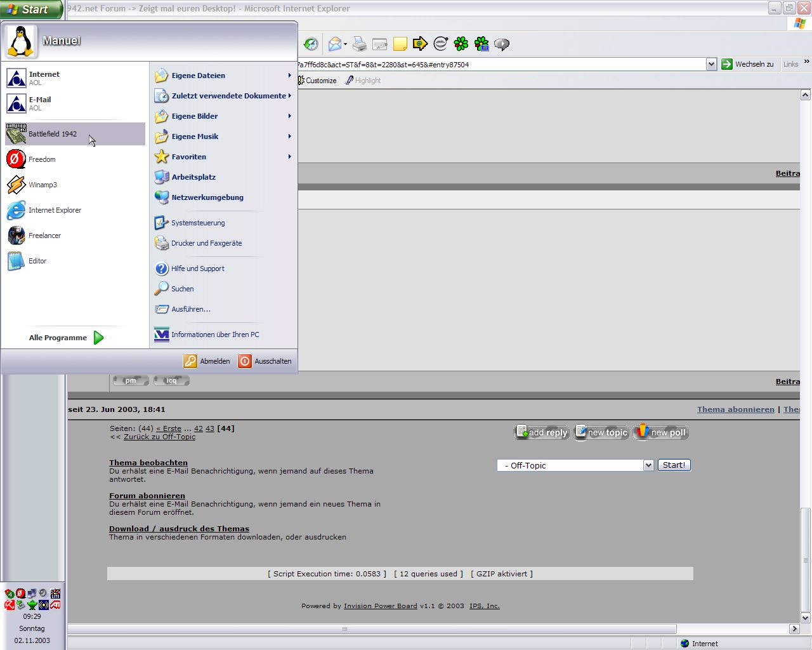Expand the Links bar chevron
The image size is (812, 650).
[x=807, y=62]
